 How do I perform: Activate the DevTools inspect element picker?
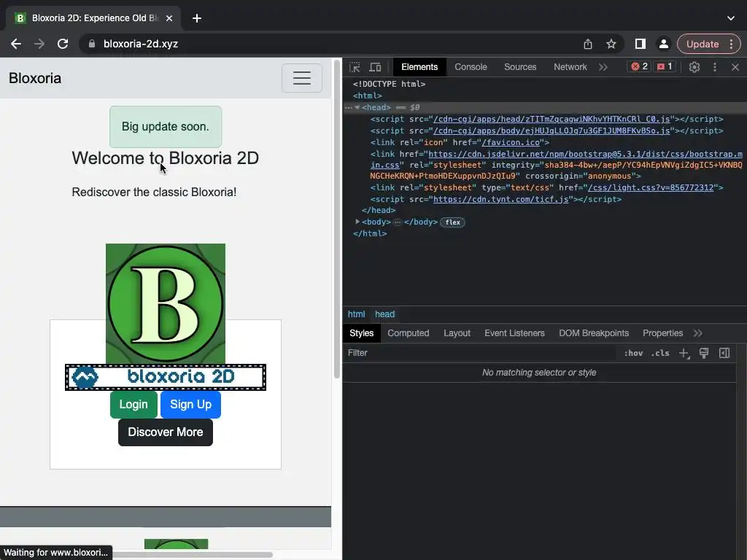pos(355,67)
